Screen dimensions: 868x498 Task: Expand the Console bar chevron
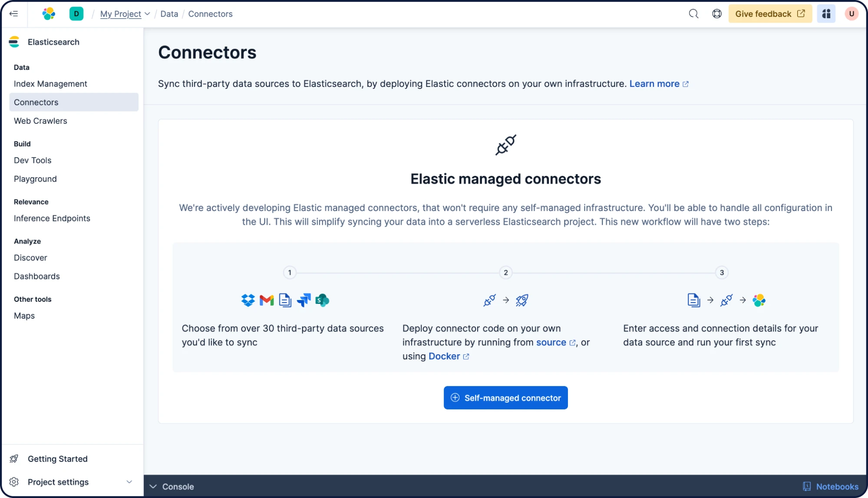click(x=153, y=487)
